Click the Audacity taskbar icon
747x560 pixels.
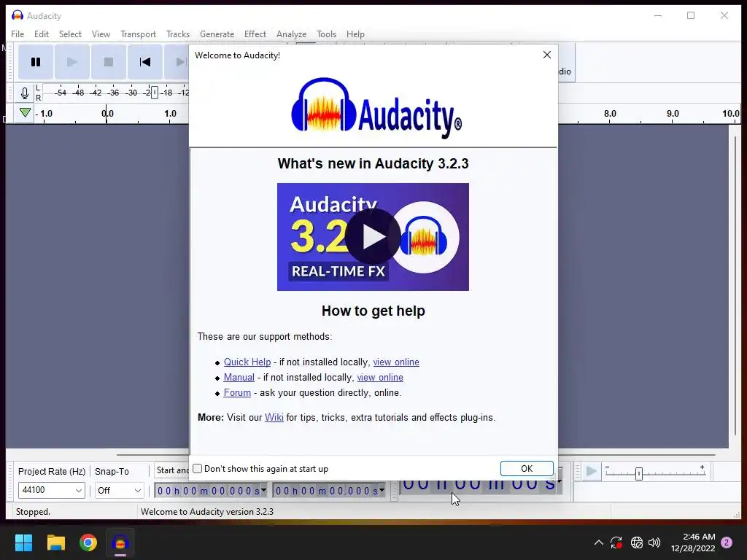coord(120,542)
